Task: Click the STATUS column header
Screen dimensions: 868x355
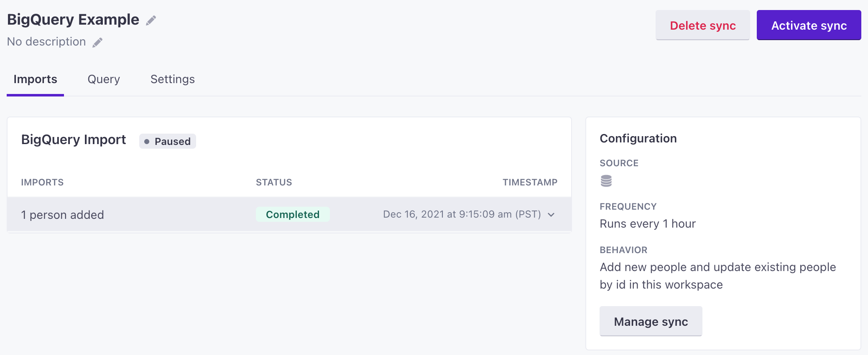Action: 274,183
